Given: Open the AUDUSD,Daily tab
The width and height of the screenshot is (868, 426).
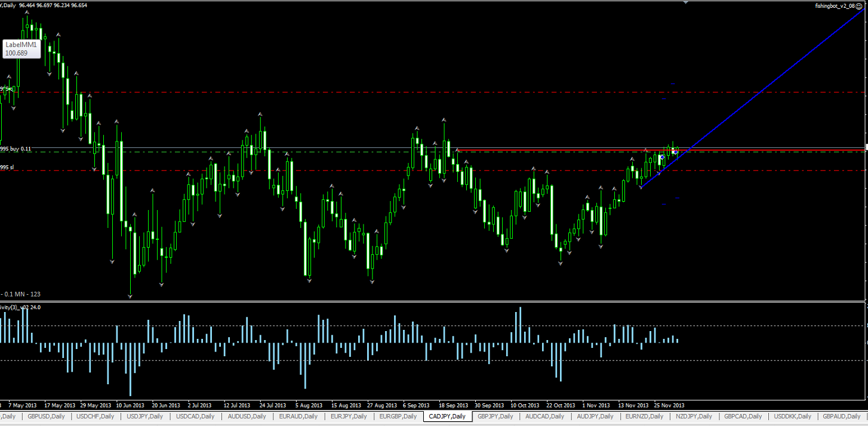Looking at the screenshot, I should coord(247,416).
